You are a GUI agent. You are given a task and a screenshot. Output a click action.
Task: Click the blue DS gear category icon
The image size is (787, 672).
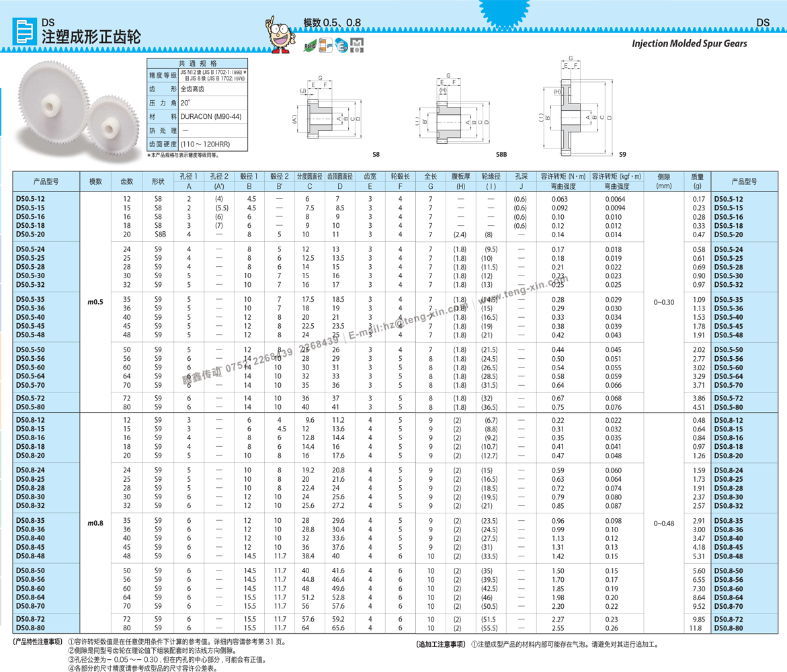(25, 32)
